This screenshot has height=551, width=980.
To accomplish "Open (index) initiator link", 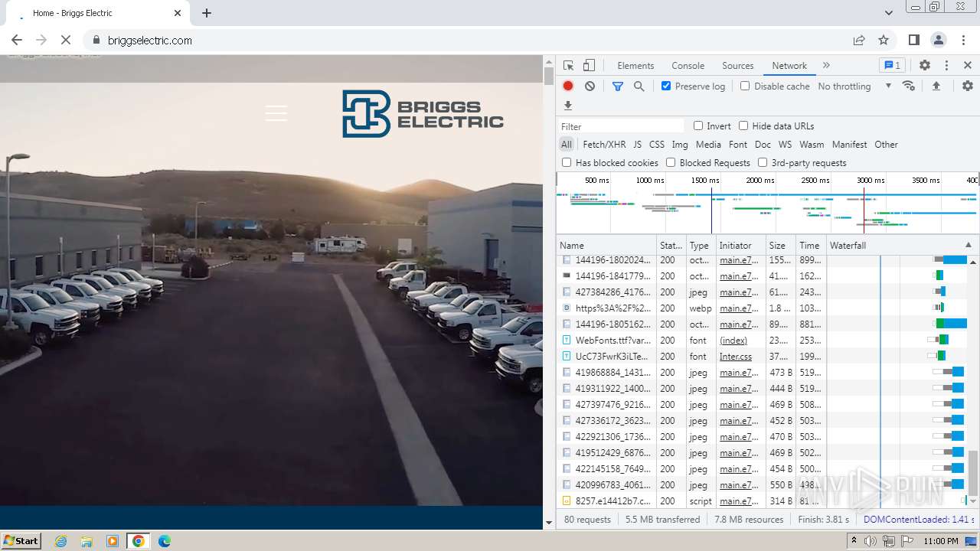I will pos(733,341).
